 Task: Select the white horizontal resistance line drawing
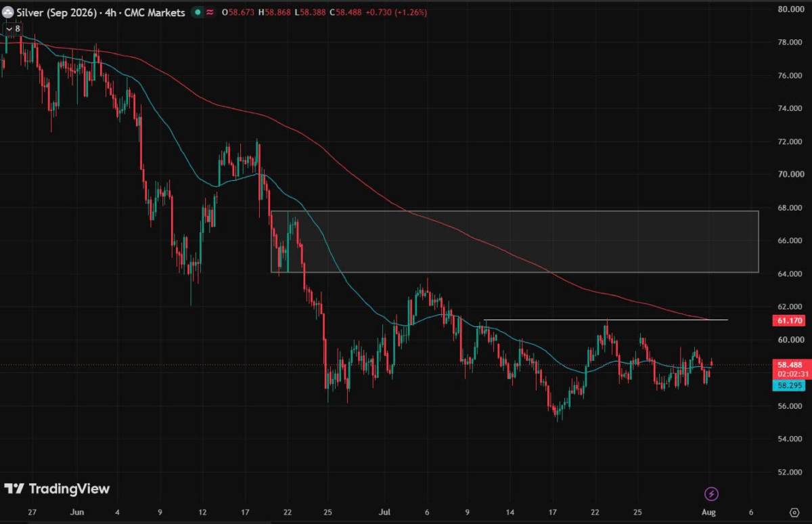pyautogui.click(x=606, y=320)
